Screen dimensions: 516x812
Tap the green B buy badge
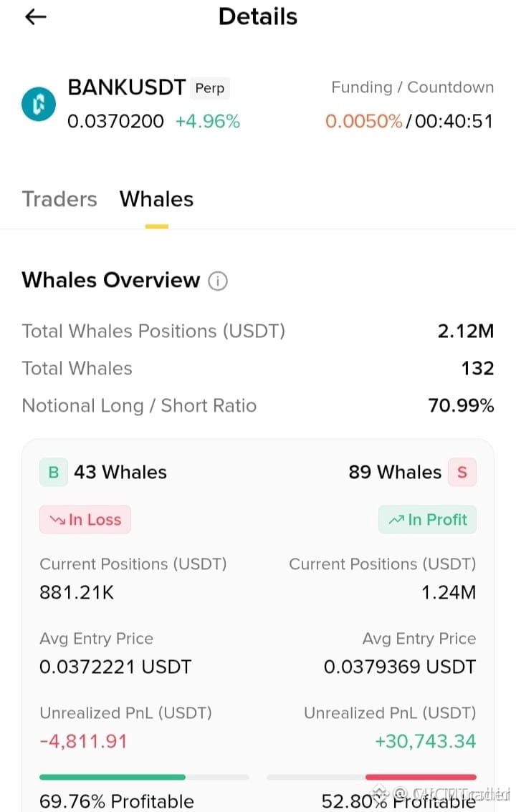(53, 473)
